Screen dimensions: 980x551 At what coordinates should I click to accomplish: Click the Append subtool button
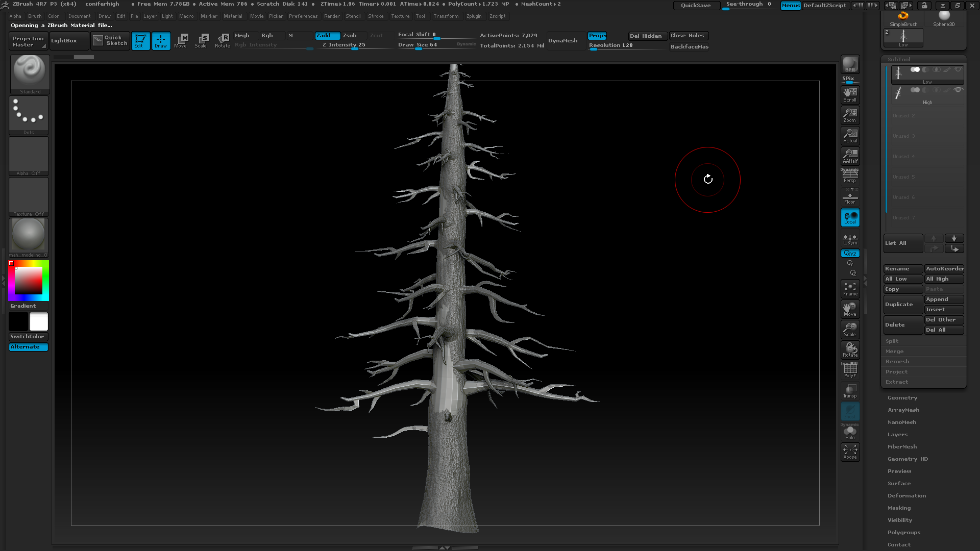(944, 299)
